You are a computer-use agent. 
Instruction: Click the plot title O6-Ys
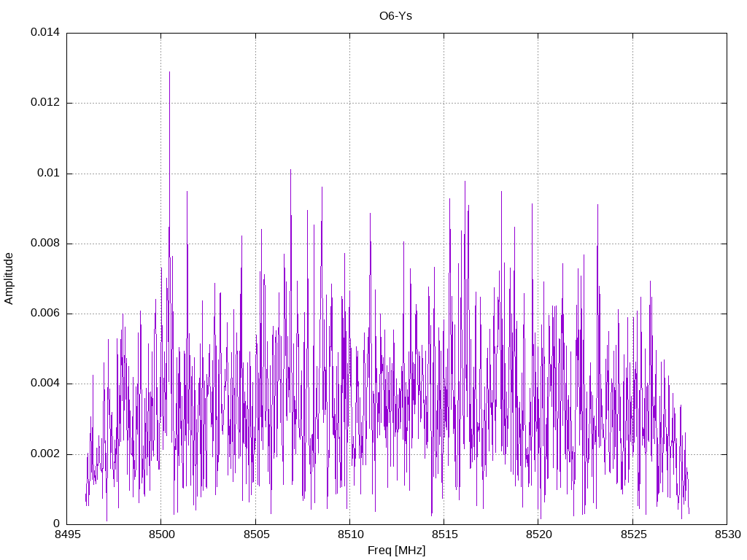395,16
